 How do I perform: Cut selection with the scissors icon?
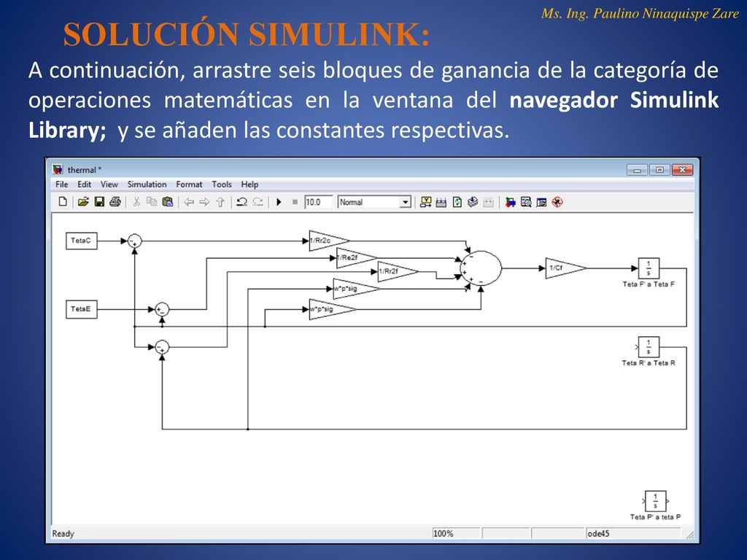136,202
